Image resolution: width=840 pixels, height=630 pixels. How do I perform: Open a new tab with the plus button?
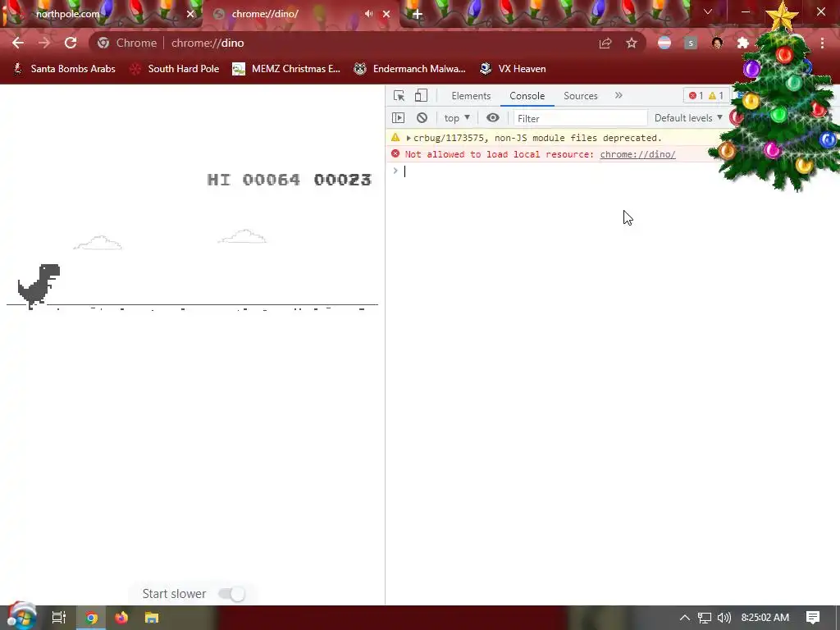click(x=418, y=14)
